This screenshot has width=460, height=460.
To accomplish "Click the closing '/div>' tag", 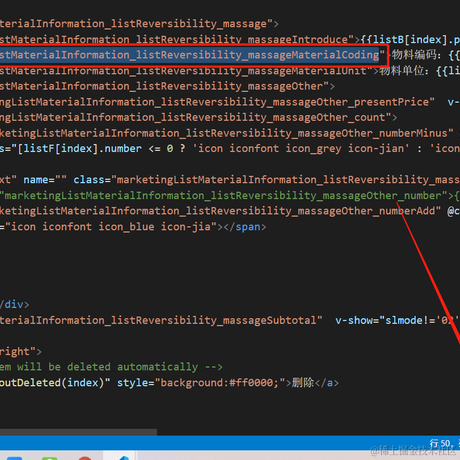I will pyautogui.click(x=15, y=304).
